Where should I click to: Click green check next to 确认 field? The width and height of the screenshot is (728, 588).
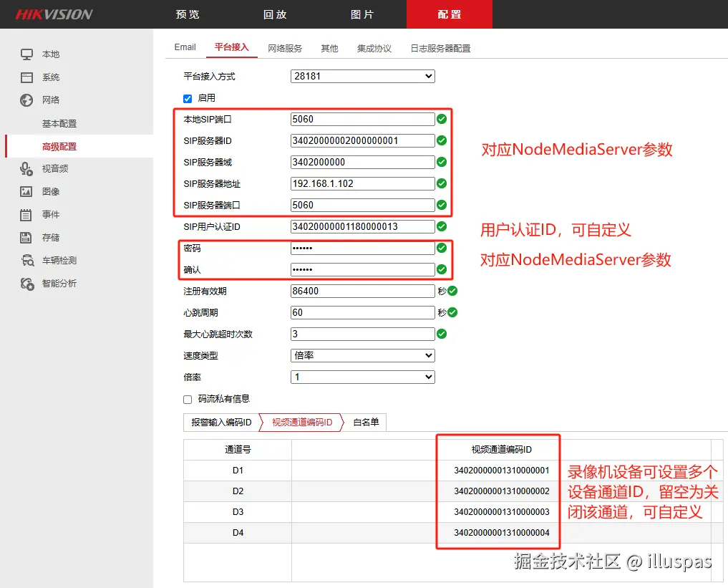(x=442, y=269)
